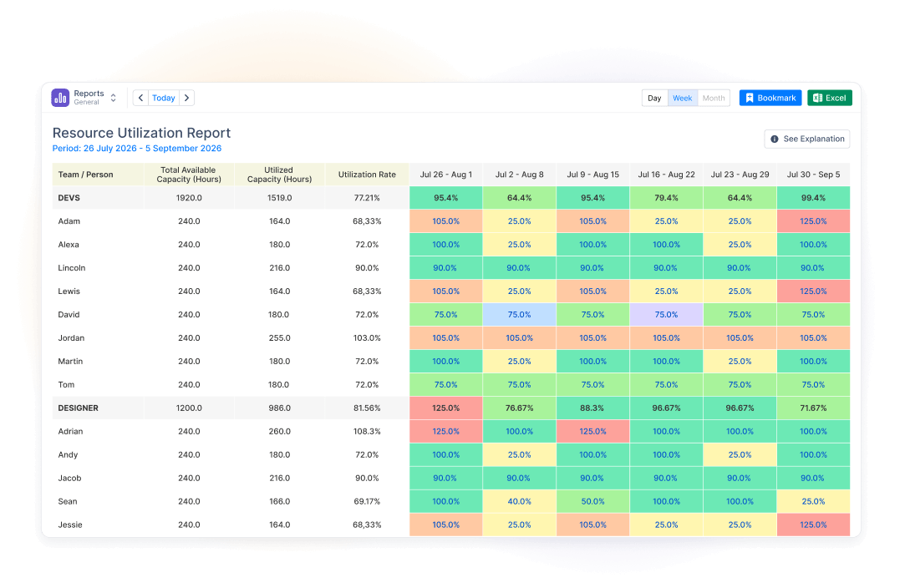Image resolution: width=905 pixels, height=588 pixels.
Task: Click the Jul 16 - Aug 22 column header
Action: 666,175
